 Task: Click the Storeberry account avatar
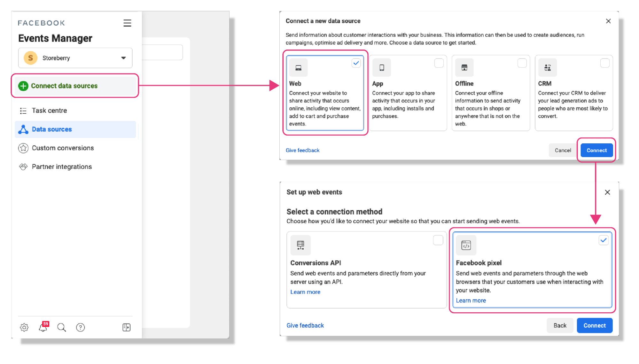(x=30, y=58)
